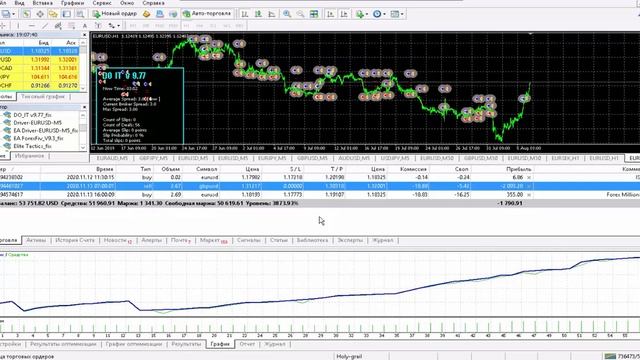
Task: Toggle chart auto-scroll icon
Action: coord(331,14)
